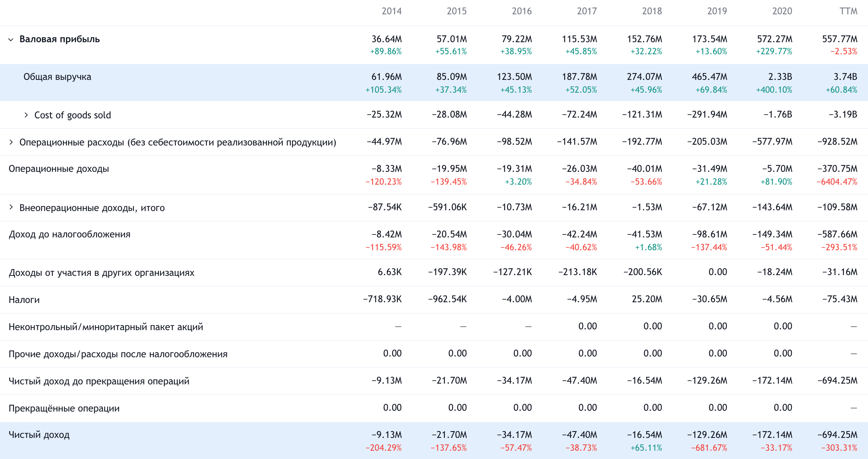The width and height of the screenshot is (868, 459).
Task: Click cost of goods value −291.94M
Action: click(x=707, y=115)
